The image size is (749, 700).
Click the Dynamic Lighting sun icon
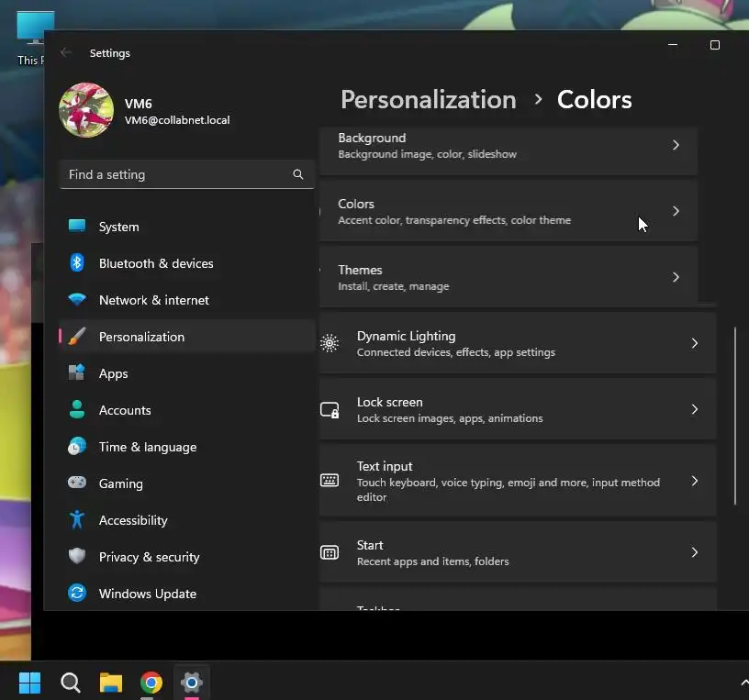pos(330,343)
